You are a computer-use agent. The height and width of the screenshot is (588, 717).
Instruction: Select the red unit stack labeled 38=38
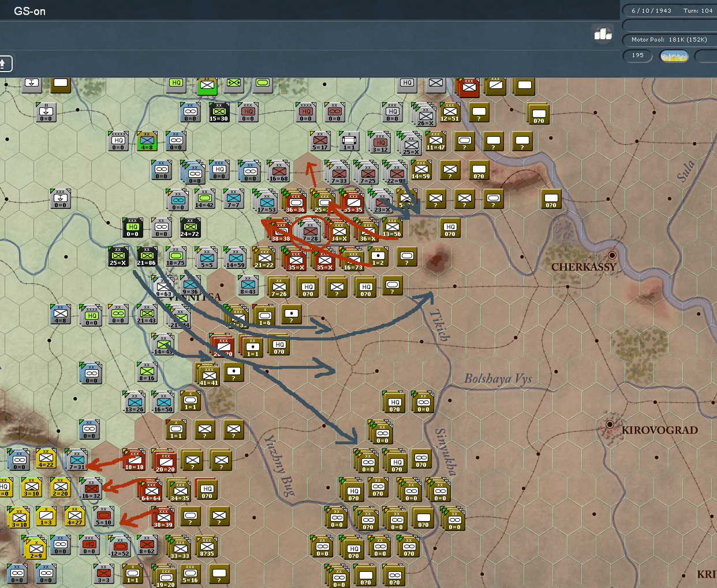pyautogui.click(x=281, y=230)
